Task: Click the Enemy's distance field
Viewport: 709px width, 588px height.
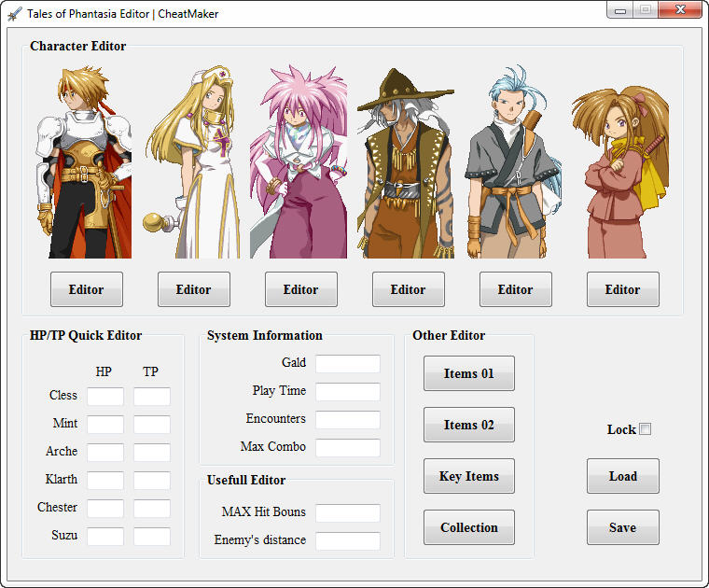Action: 347,540
